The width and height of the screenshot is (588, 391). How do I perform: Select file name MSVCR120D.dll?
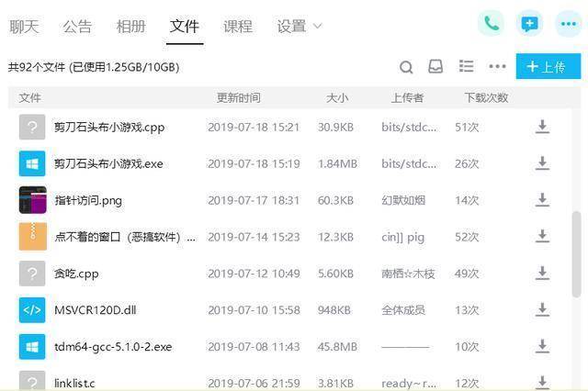(x=96, y=310)
